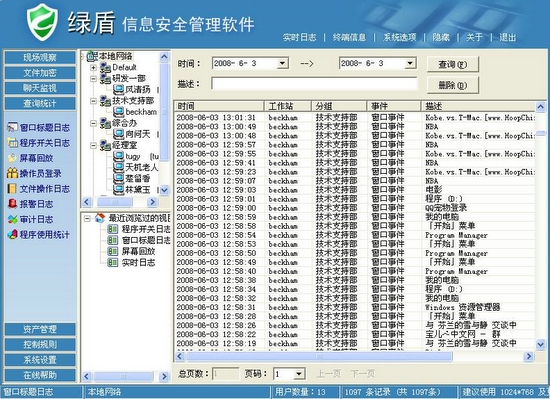Collapse the 经理室 group node

(x=93, y=145)
